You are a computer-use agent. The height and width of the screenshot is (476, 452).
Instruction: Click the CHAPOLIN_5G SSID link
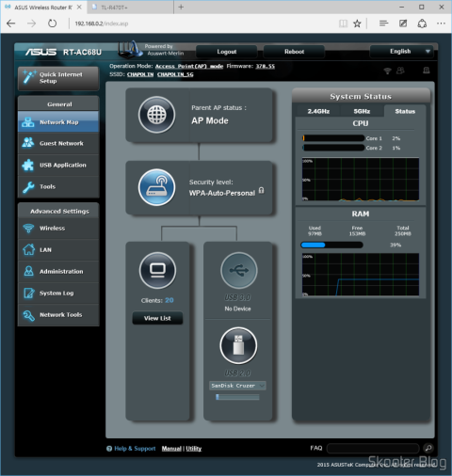tap(175, 74)
